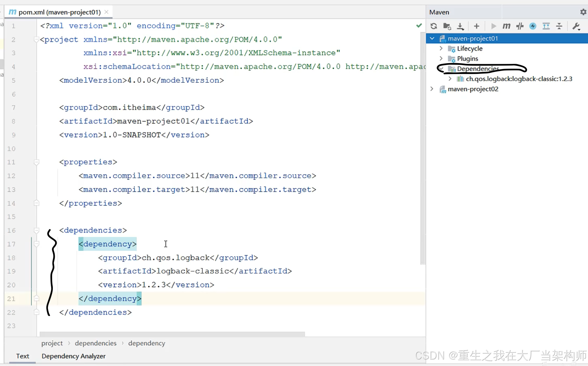The height and width of the screenshot is (366, 588).
Task: Switch to the Dependency Analyzer tab
Action: [73, 356]
